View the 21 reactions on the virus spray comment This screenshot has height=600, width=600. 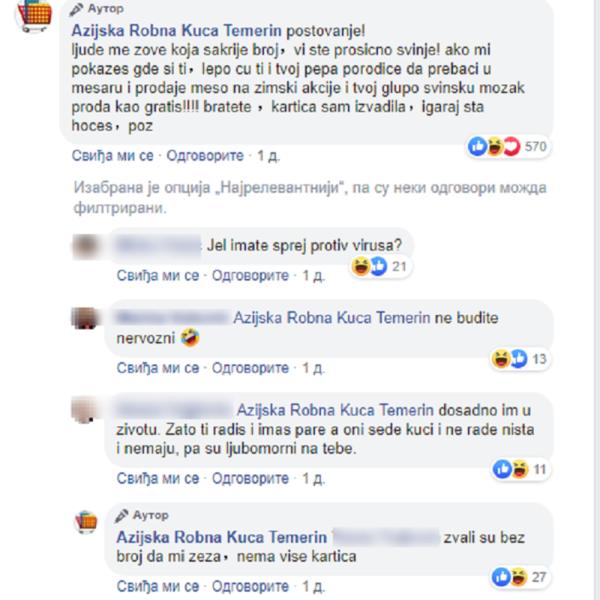point(380,266)
